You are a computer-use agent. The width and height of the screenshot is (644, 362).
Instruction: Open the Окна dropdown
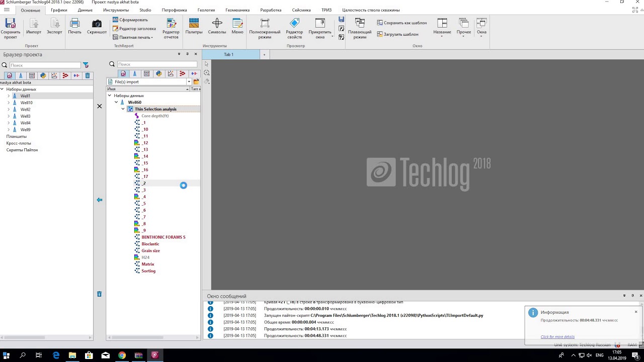[481, 29]
